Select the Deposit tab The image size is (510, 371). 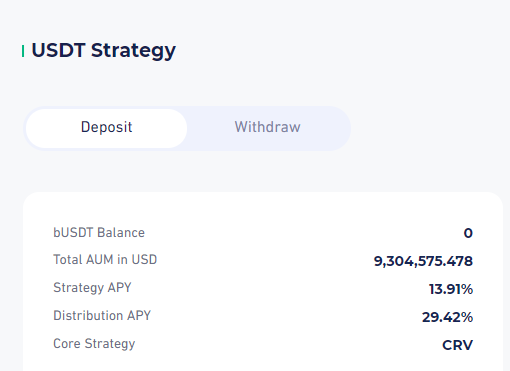(x=106, y=128)
